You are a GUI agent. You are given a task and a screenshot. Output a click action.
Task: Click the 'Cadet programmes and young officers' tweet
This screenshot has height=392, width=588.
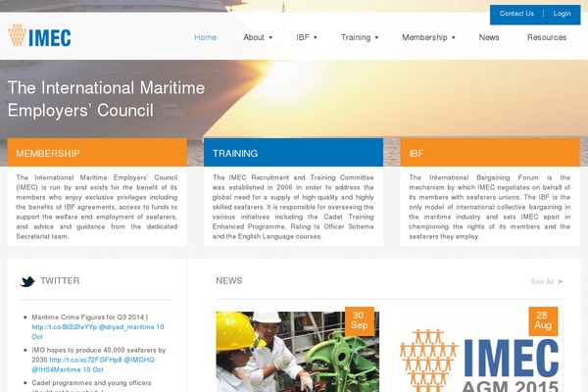[x=91, y=383]
